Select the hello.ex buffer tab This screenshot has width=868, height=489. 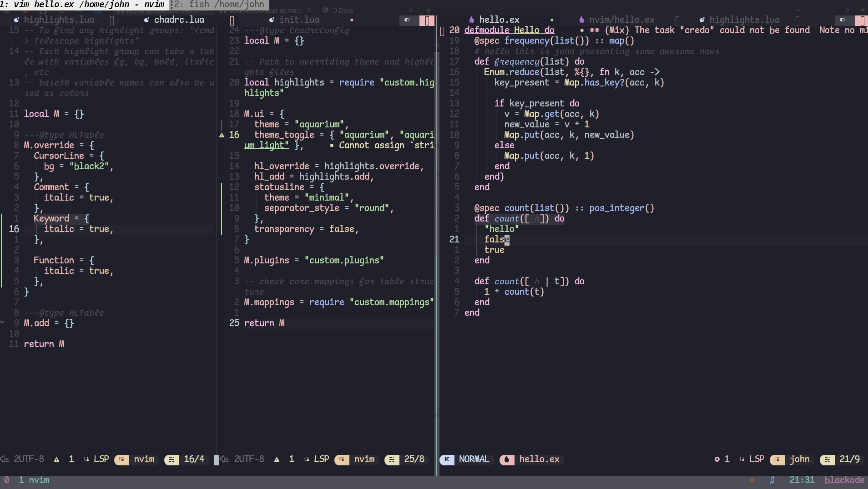[499, 20]
